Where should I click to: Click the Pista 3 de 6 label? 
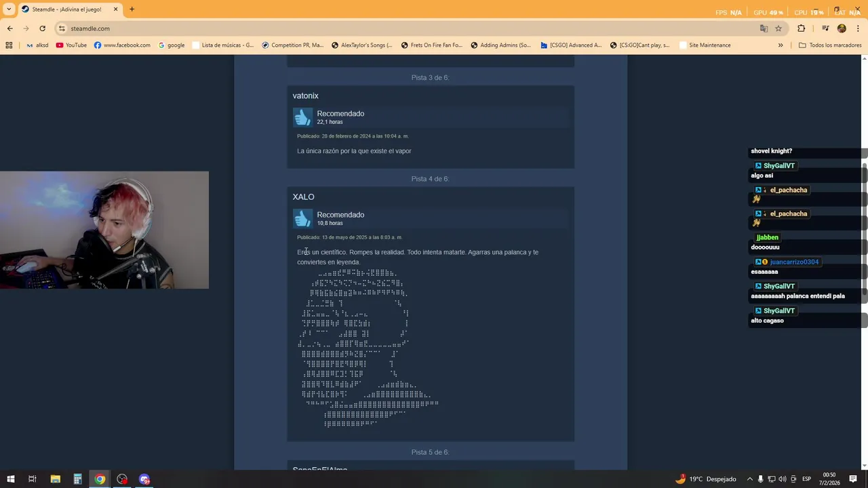430,77
